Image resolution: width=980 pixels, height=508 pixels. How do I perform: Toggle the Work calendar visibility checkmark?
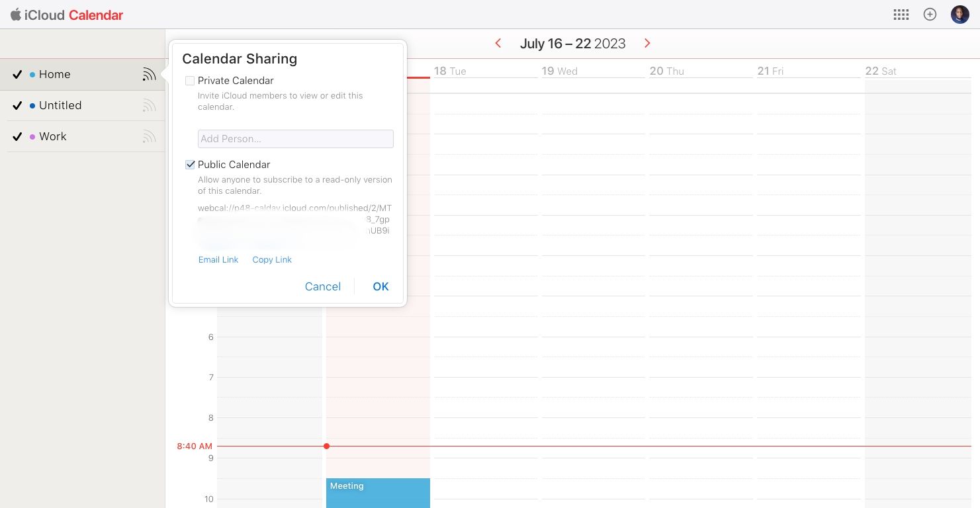point(17,136)
